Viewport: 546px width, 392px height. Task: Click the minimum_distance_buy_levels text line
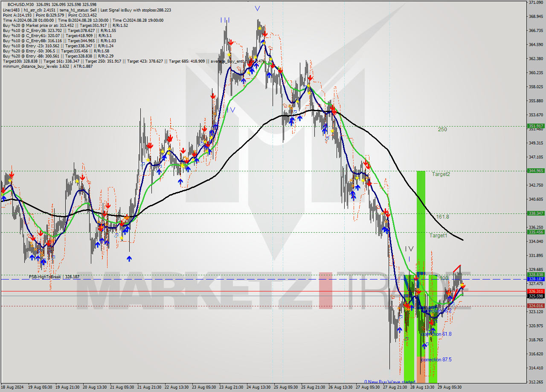click(47, 66)
